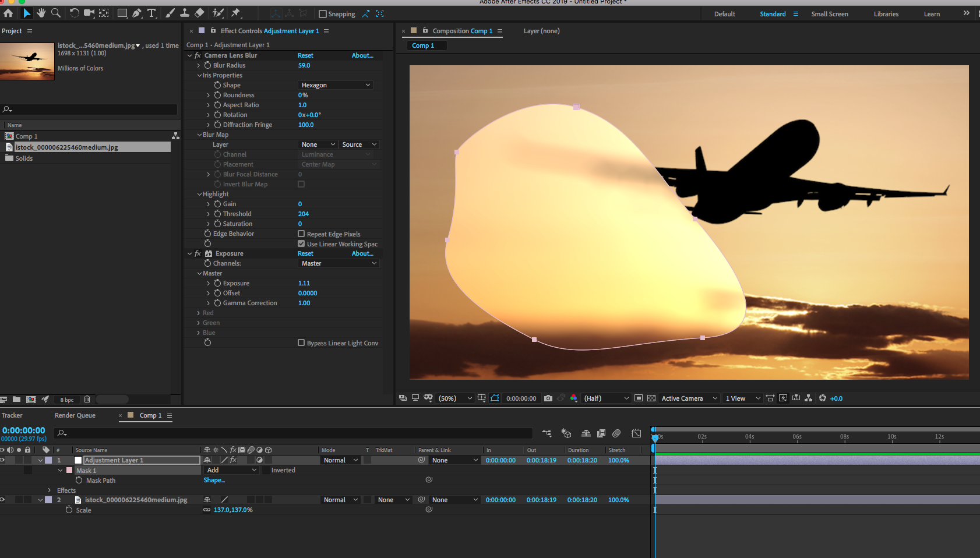
Task: Switch to the Render Queue tab
Action: click(75, 415)
